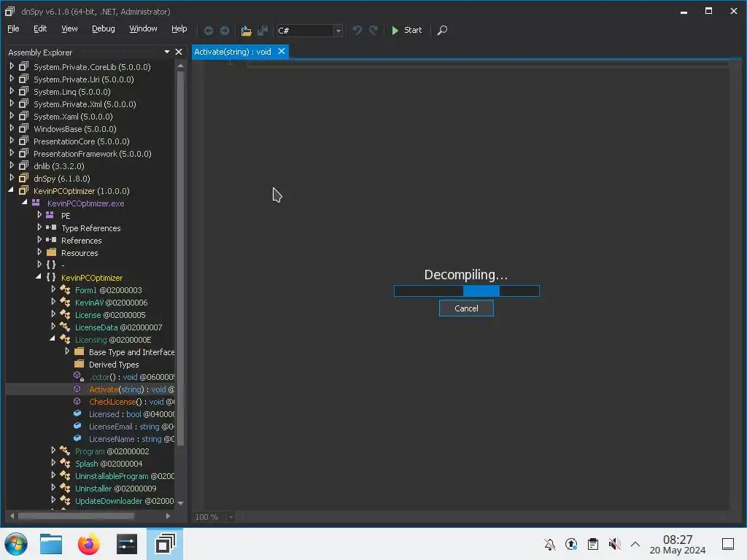Open the Edit menu
Screen dimensions: 747x560
pos(40,28)
